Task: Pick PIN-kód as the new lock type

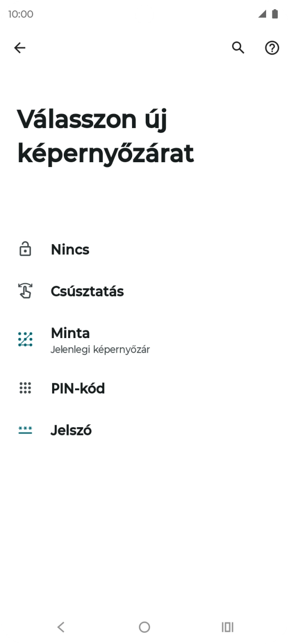Action: point(78,388)
